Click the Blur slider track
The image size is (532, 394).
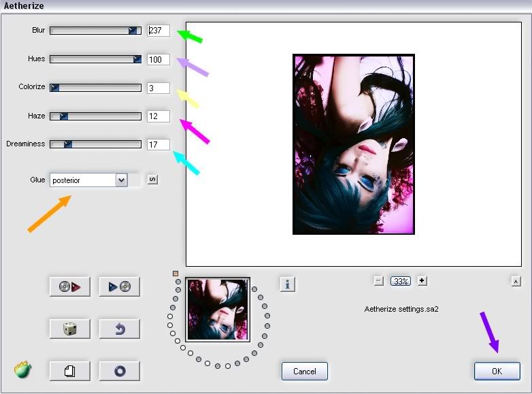(x=95, y=31)
